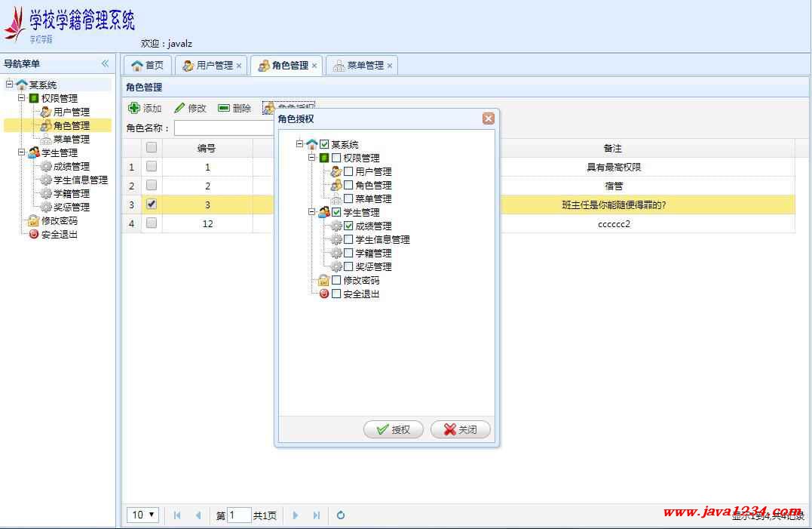Image resolution: width=812 pixels, height=529 pixels.
Task: Close the 用户管理 tab with its x
Action: 239,66
